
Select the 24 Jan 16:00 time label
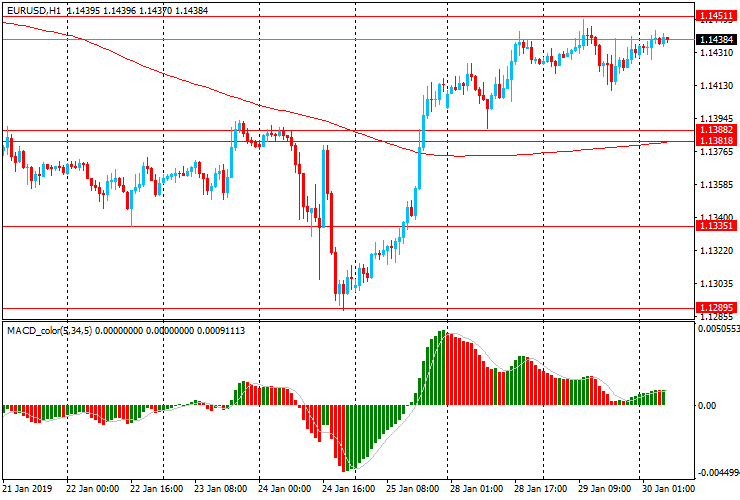click(349, 489)
